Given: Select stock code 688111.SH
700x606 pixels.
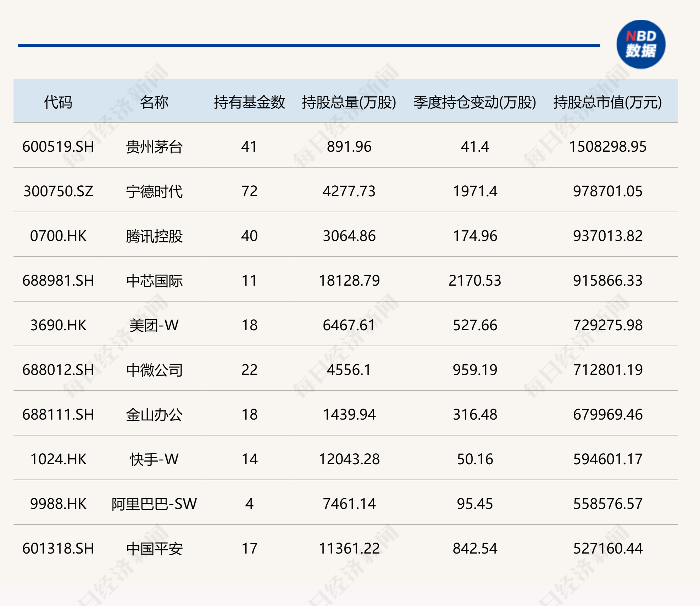Looking at the screenshot, I should (58, 415).
